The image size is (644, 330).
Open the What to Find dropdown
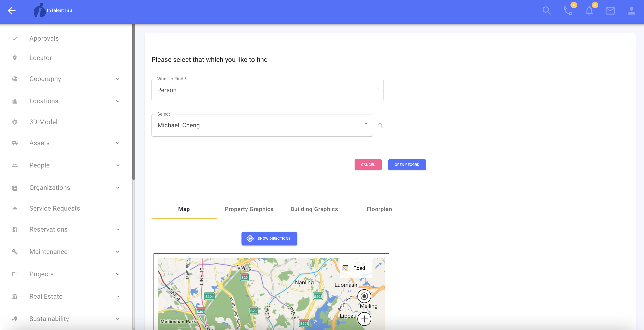(x=268, y=90)
